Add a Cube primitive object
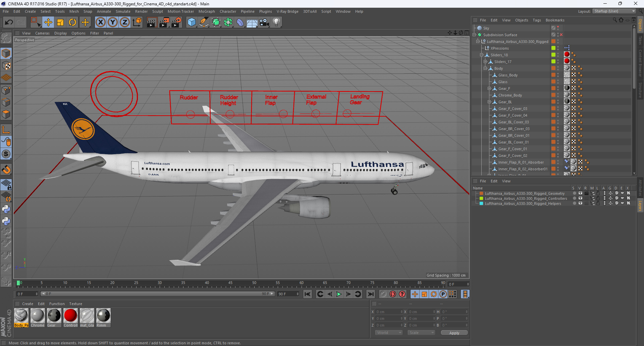Viewport: 644px width, 346px height. [x=192, y=22]
